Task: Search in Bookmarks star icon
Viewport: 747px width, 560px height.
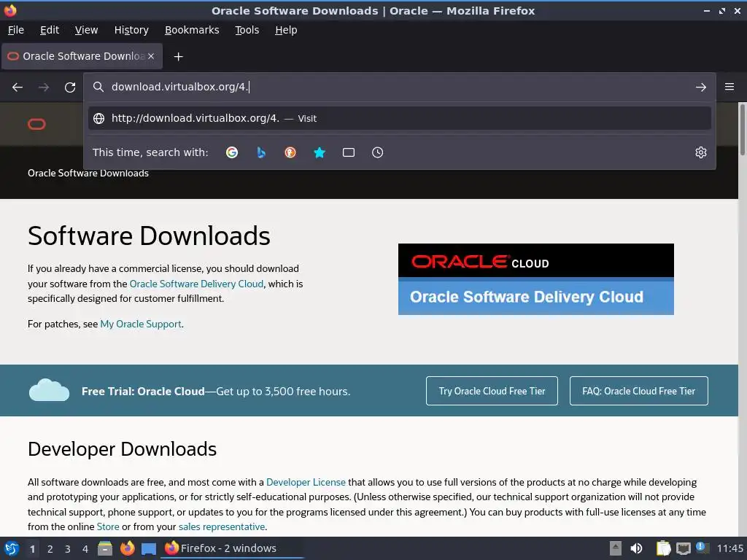Action: click(x=320, y=152)
